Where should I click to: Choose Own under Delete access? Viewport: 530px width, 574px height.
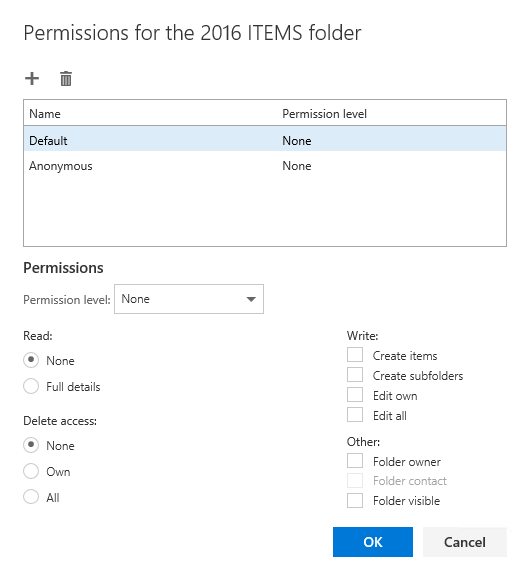coord(31,472)
